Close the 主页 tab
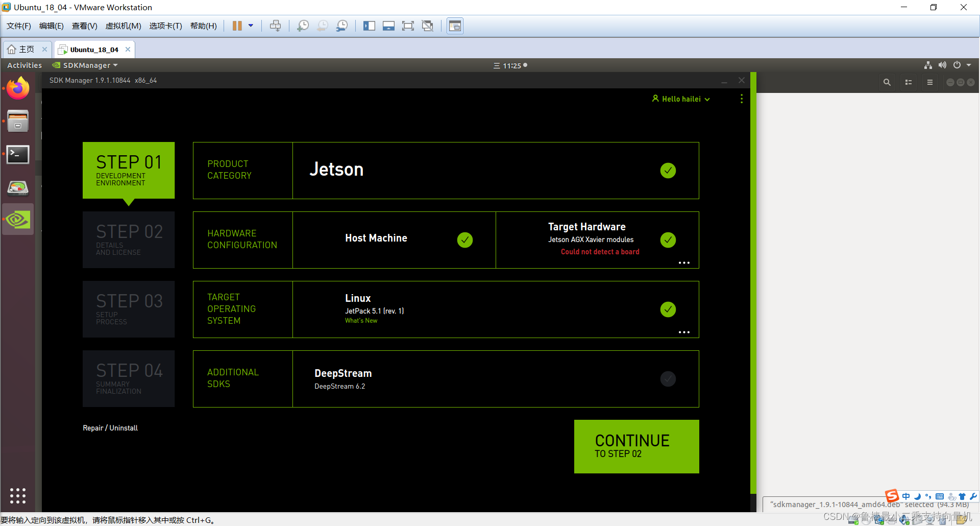Viewport: 980px width, 526px height. click(x=44, y=50)
